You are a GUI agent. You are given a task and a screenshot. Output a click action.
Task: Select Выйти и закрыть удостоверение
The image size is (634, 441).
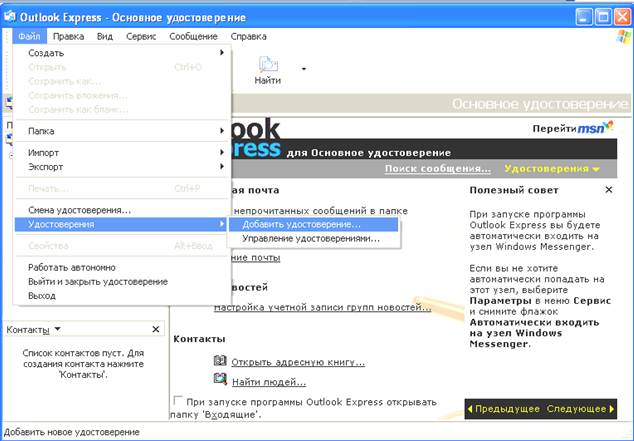click(x=121, y=282)
